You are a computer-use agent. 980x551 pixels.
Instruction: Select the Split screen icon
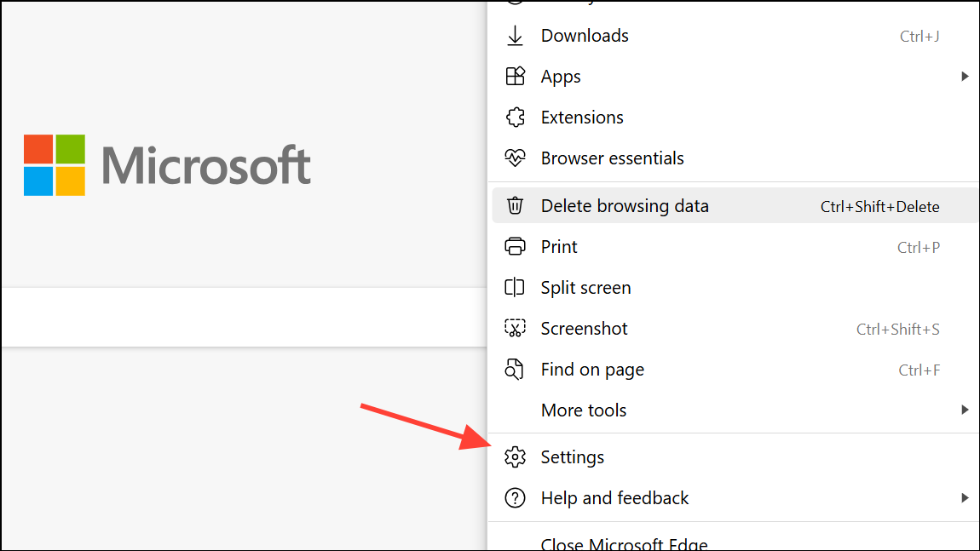pos(515,288)
